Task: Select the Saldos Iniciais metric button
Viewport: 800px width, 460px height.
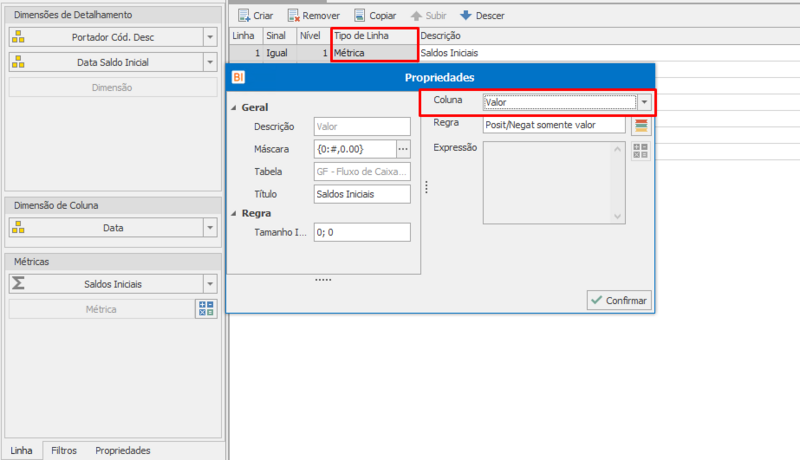Action: tap(113, 284)
